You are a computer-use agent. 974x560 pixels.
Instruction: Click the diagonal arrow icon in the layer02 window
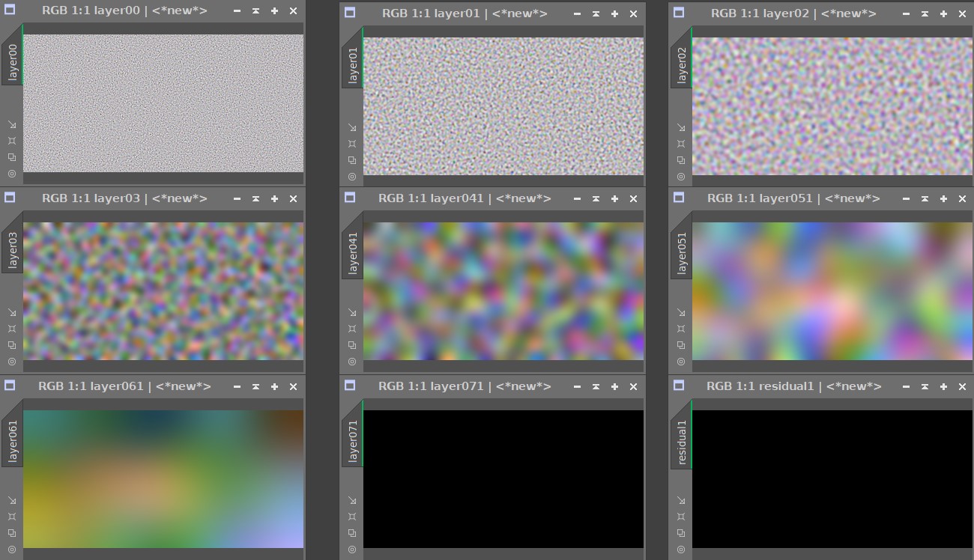pos(681,128)
